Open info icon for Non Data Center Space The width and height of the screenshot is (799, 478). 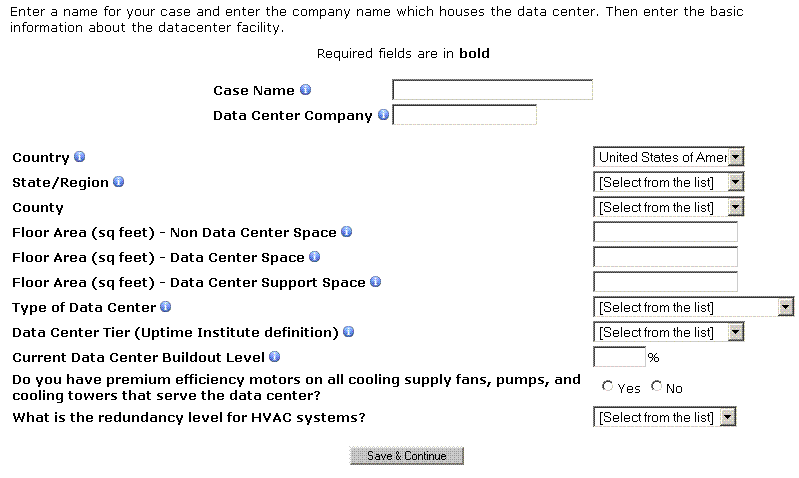pyautogui.click(x=347, y=232)
